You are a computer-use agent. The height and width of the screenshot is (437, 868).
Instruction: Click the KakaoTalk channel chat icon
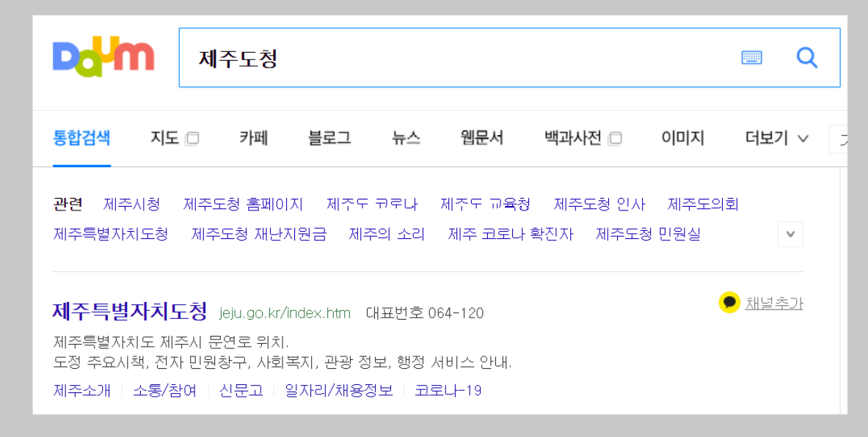729,302
